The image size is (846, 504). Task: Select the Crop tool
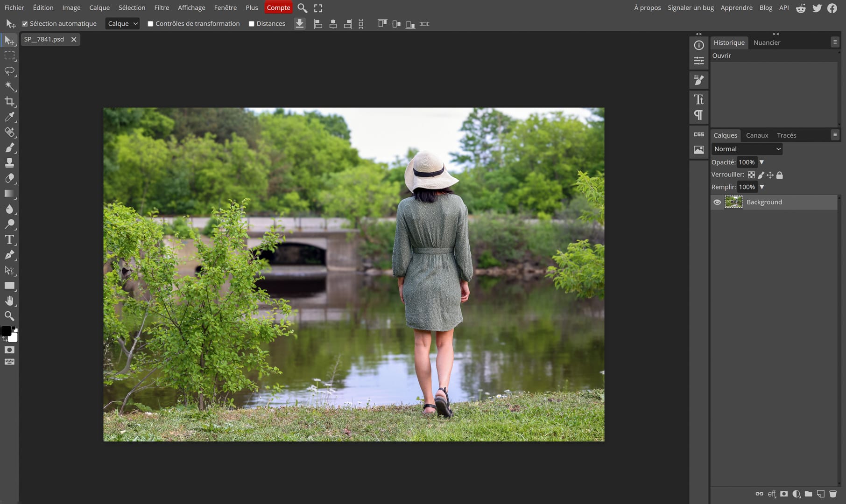tap(9, 102)
